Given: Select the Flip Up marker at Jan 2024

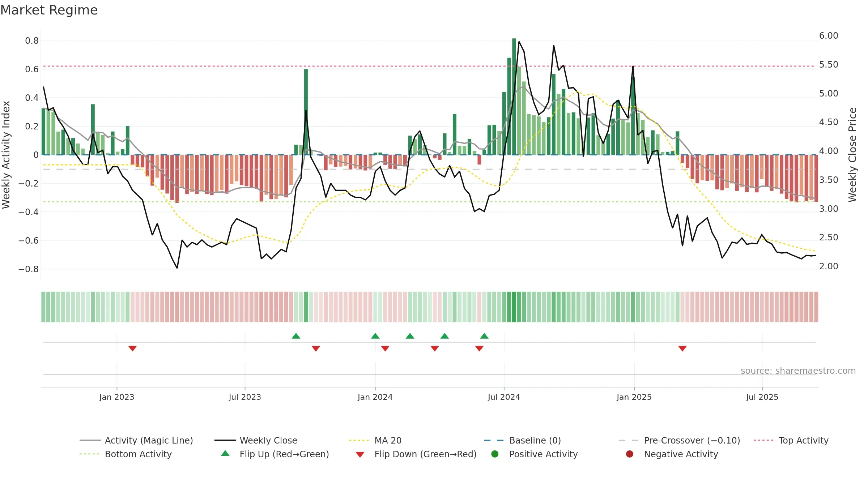Looking at the screenshot, I should (x=375, y=336).
